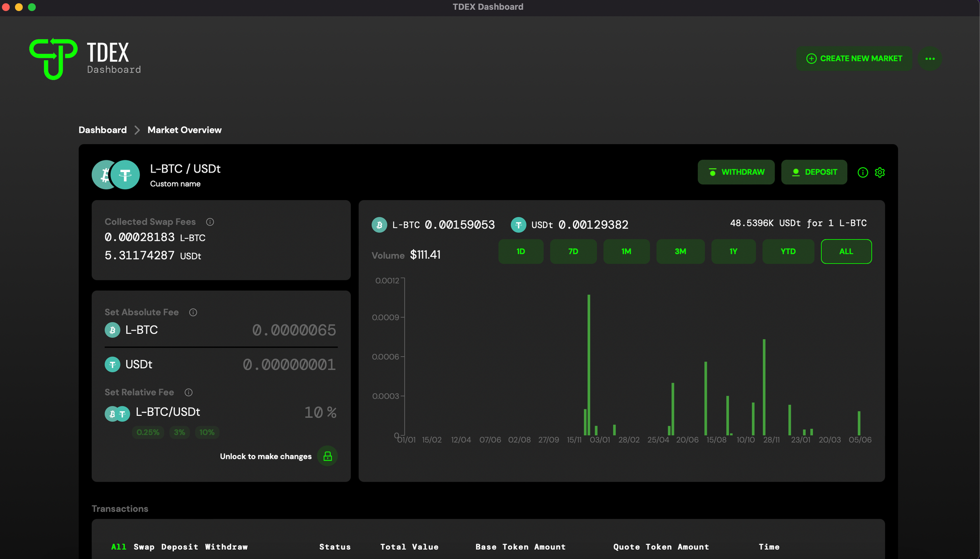Click the volume value $111.41
980x559 pixels.
coord(425,255)
